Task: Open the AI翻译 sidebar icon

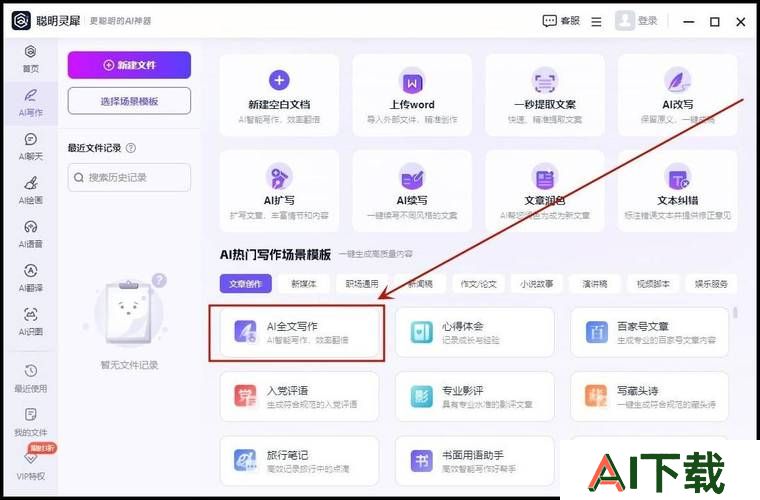Action: pos(31,270)
